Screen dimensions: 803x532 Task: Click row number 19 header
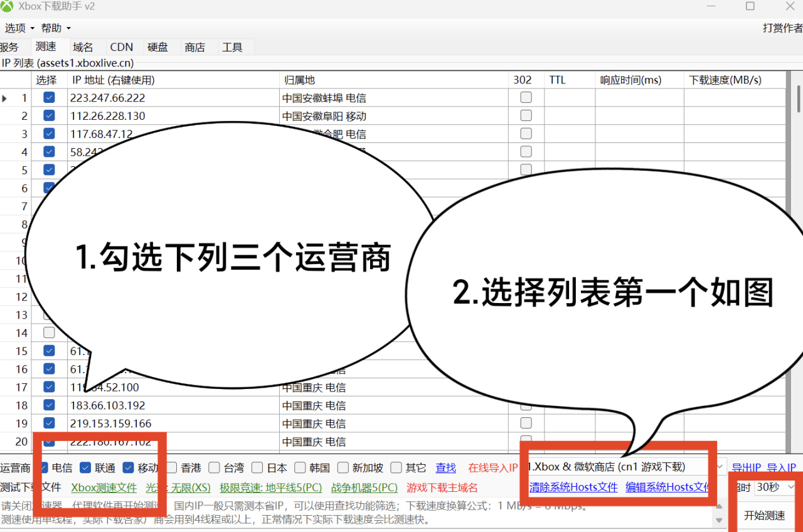click(16, 423)
